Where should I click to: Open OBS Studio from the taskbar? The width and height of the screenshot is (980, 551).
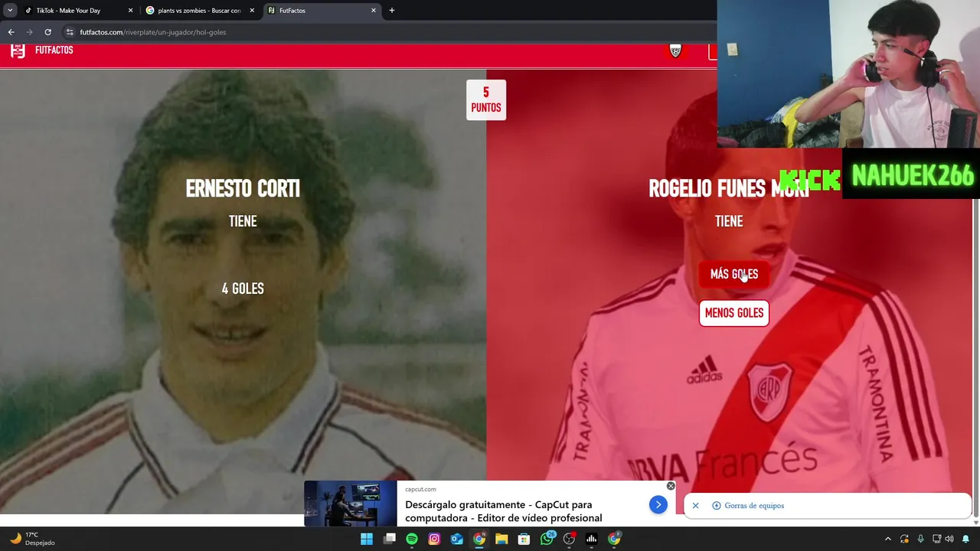pyautogui.click(x=570, y=539)
